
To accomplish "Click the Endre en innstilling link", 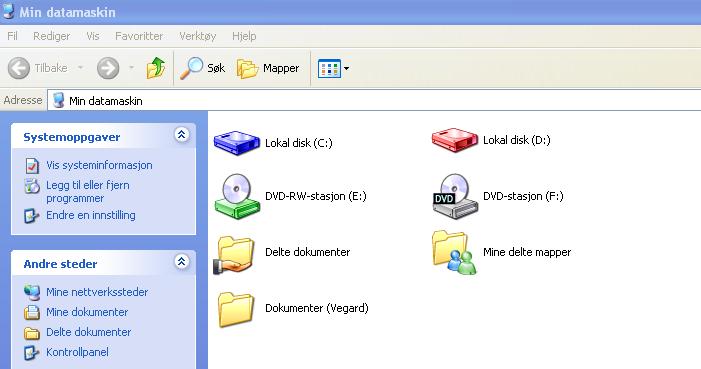I will 91,215.
